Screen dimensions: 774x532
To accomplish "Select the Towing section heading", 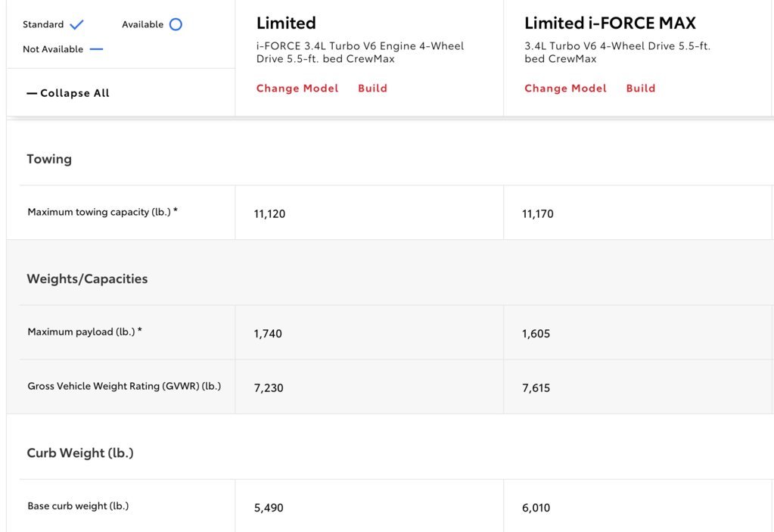I will [49, 159].
